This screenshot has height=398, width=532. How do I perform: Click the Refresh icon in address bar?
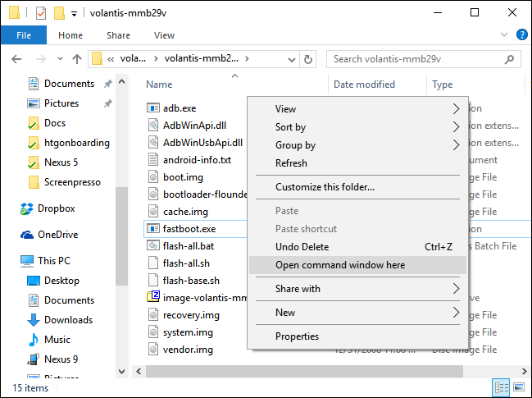(308, 59)
